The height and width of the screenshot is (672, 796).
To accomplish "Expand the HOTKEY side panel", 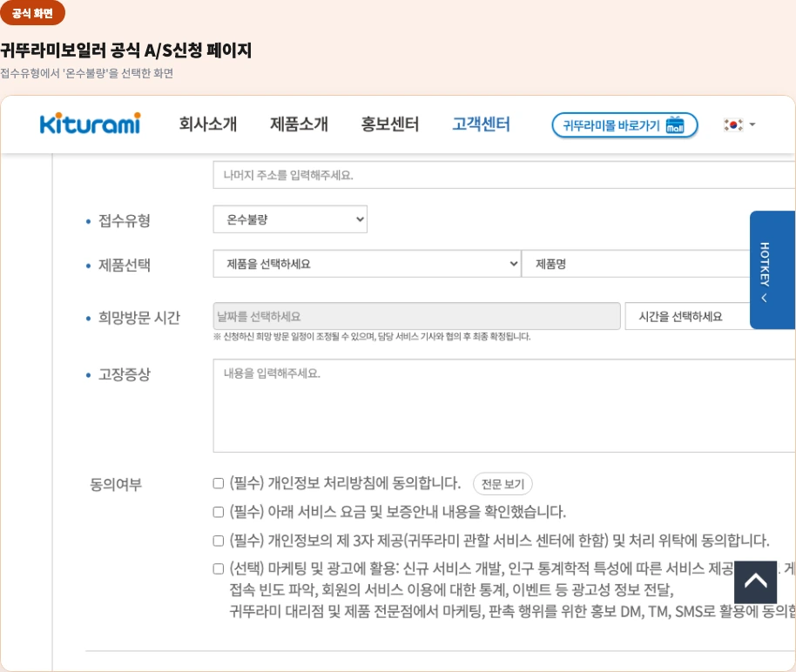I will (772, 270).
